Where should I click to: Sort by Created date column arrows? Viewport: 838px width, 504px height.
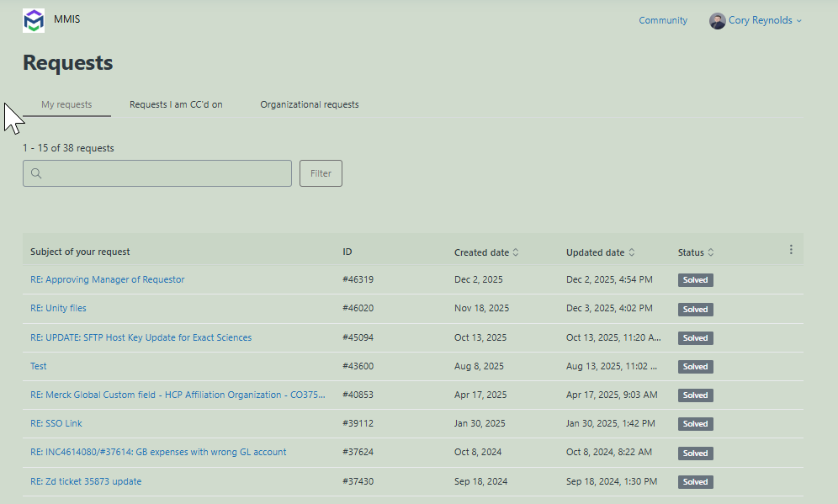(x=516, y=252)
